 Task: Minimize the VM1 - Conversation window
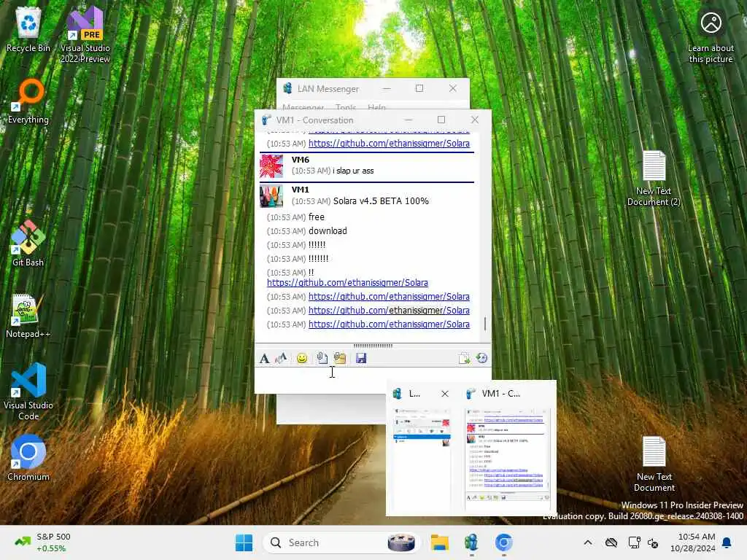(409, 120)
